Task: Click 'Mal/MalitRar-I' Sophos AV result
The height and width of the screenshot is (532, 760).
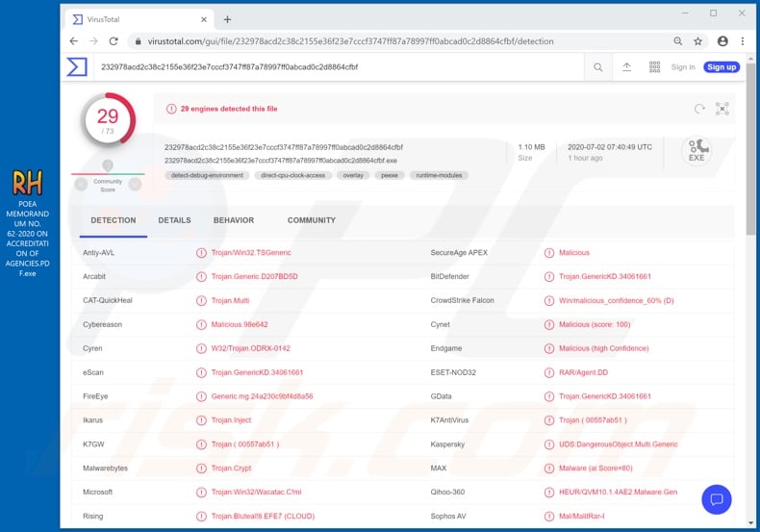Action: pyautogui.click(x=582, y=517)
